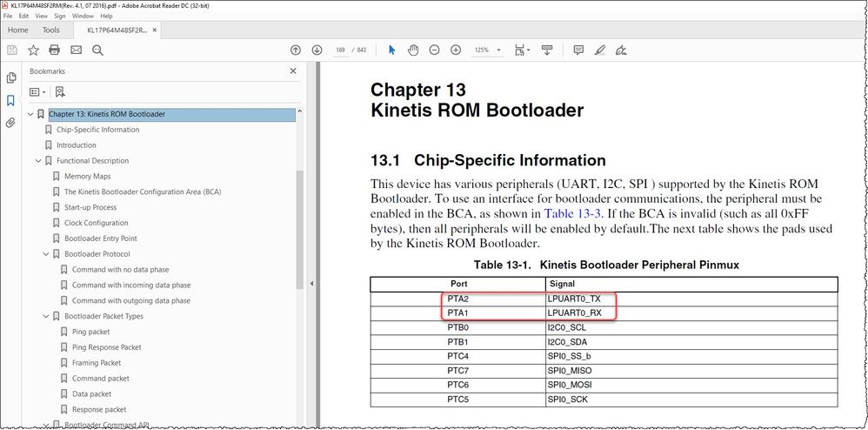The image size is (868, 430).
Task: Open the Page Thumbnails panel
Action: click(10, 77)
